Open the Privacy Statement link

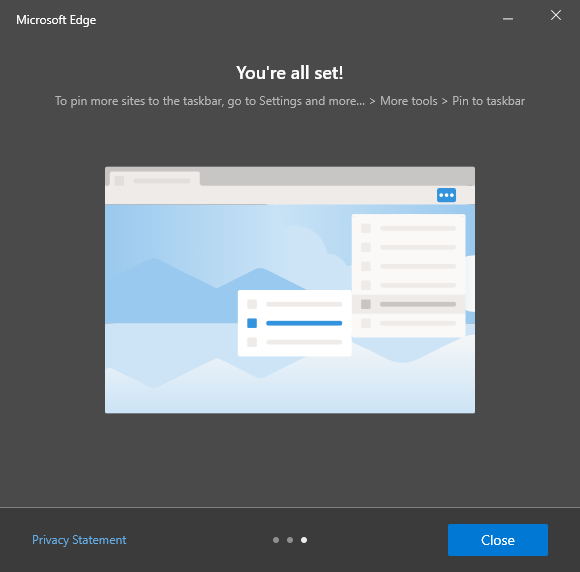(x=79, y=540)
